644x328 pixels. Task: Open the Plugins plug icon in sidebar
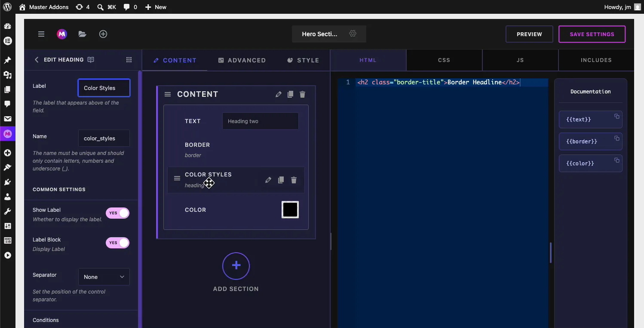click(x=7, y=182)
